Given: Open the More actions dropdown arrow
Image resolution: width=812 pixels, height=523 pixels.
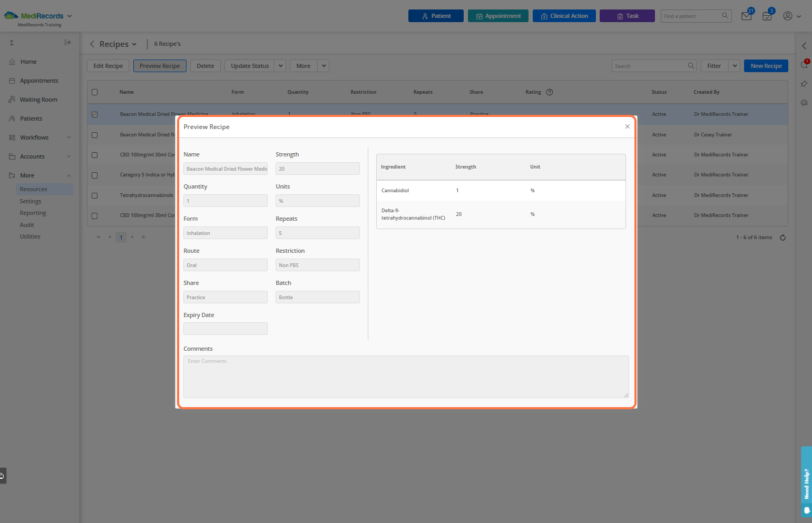Looking at the screenshot, I should coord(324,66).
